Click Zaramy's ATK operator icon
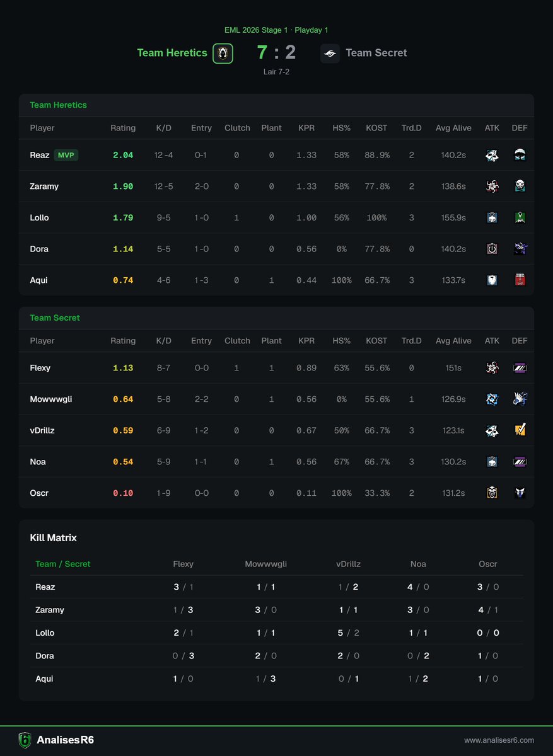553x756 pixels. click(492, 186)
